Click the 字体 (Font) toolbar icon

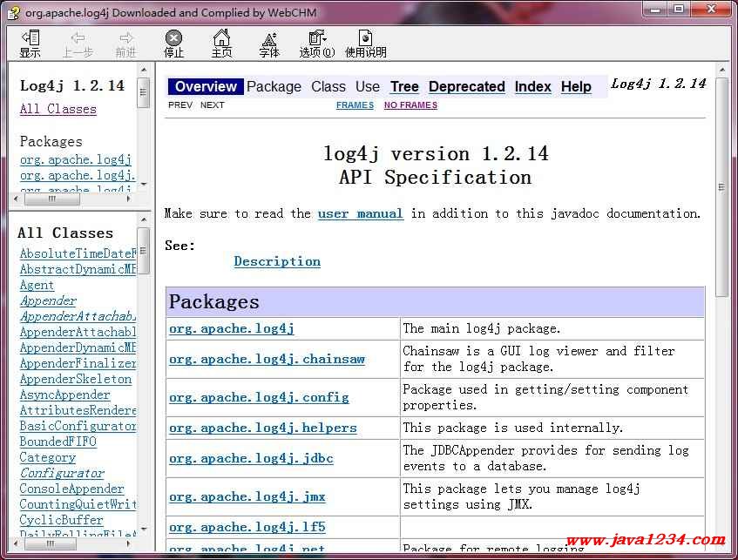click(270, 44)
